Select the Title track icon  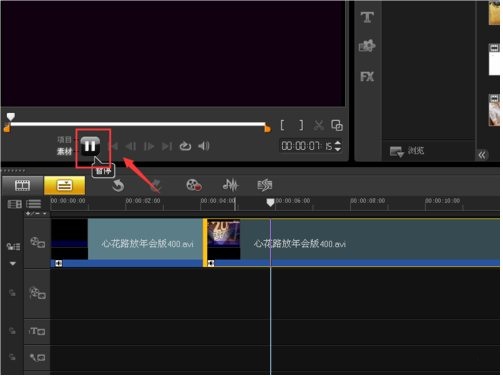pos(37,331)
